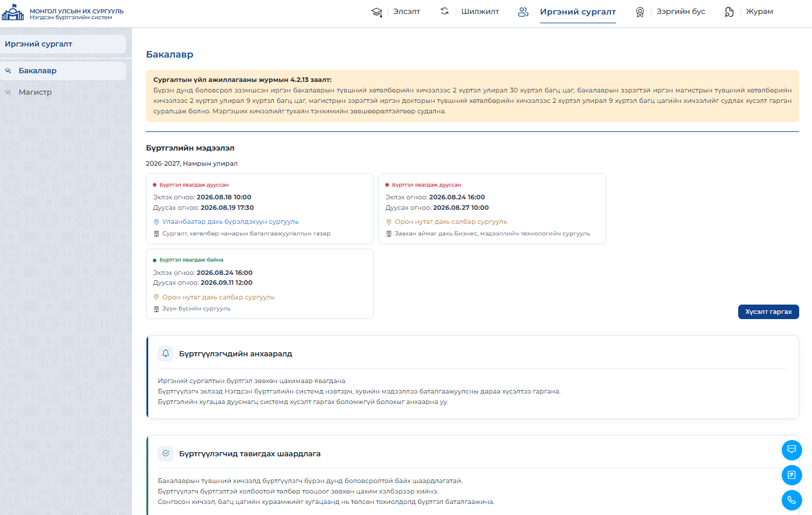Click the Бүртгүүлэгчдийн анхааралд heading

235,353
